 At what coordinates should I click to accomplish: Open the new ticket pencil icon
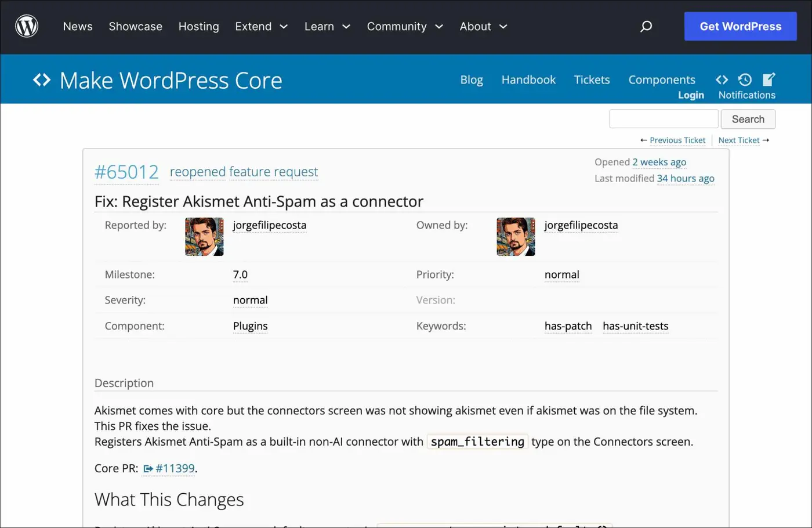(x=768, y=79)
